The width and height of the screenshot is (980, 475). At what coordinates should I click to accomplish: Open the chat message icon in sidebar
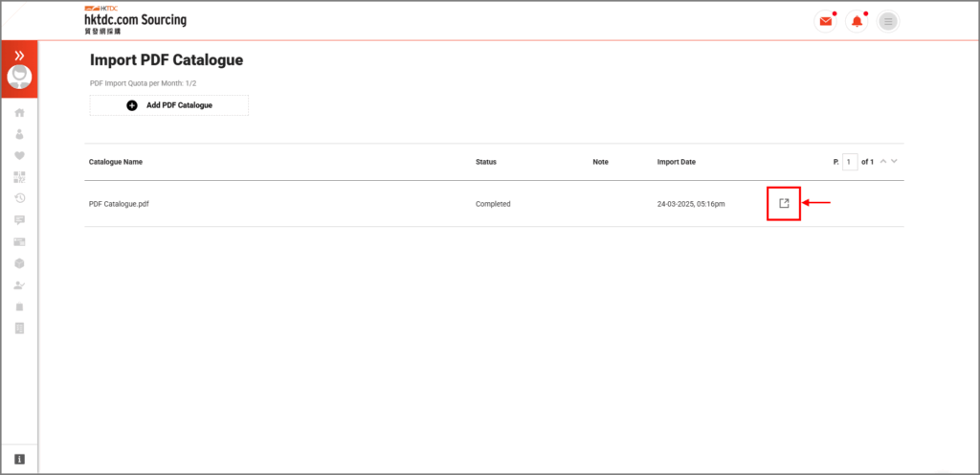[19, 220]
